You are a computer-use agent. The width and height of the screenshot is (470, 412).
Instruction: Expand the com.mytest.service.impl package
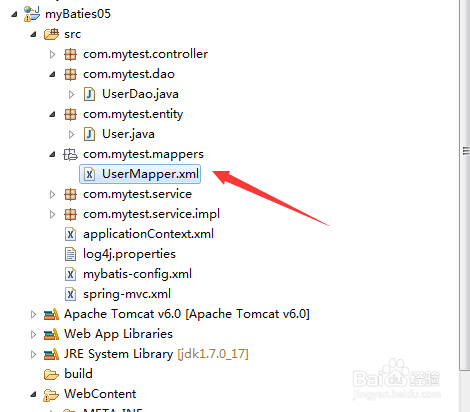(52, 214)
